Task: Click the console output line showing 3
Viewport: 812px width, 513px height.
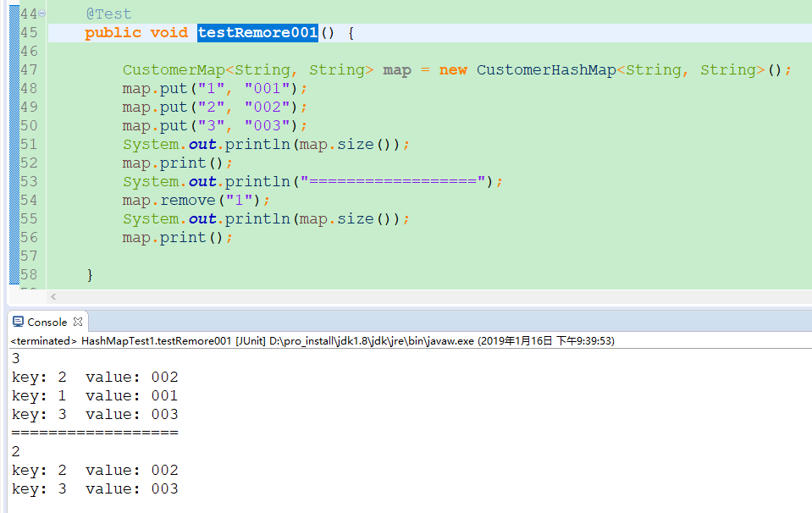Action: 15,358
